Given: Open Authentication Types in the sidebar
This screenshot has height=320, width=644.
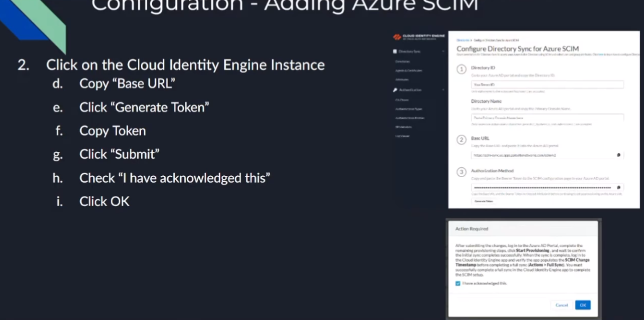Looking at the screenshot, I should pos(409,109).
